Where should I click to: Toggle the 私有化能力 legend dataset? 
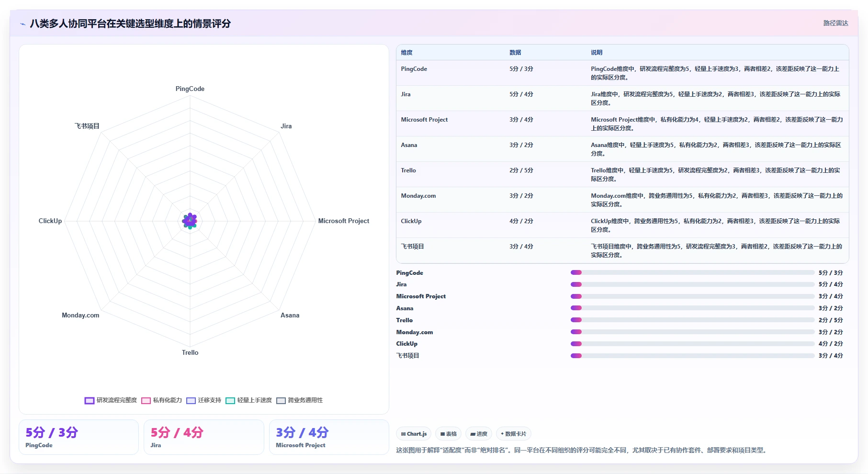tap(162, 400)
